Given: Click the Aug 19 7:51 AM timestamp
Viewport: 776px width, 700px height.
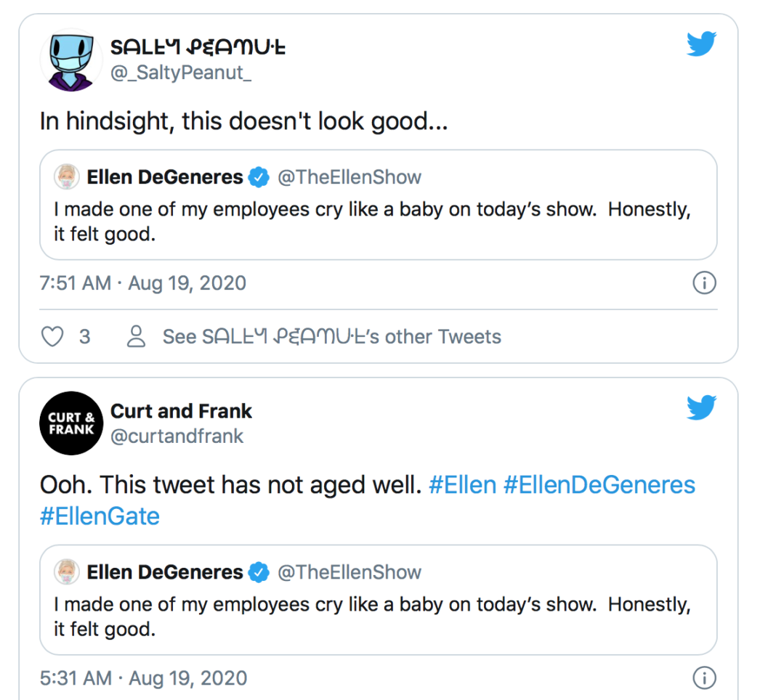Looking at the screenshot, I should tap(142, 283).
